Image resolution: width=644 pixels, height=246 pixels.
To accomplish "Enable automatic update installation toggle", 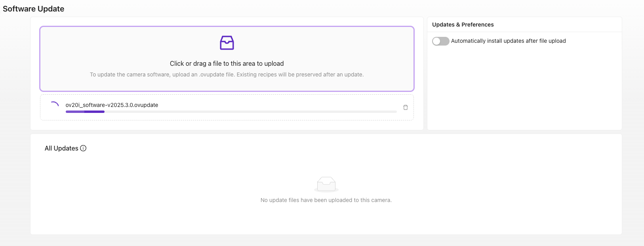I will tap(440, 41).
